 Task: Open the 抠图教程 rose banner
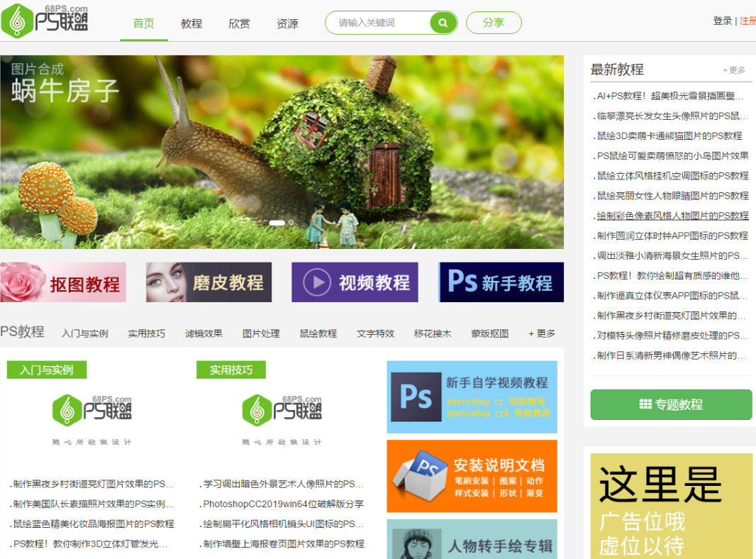point(63,282)
